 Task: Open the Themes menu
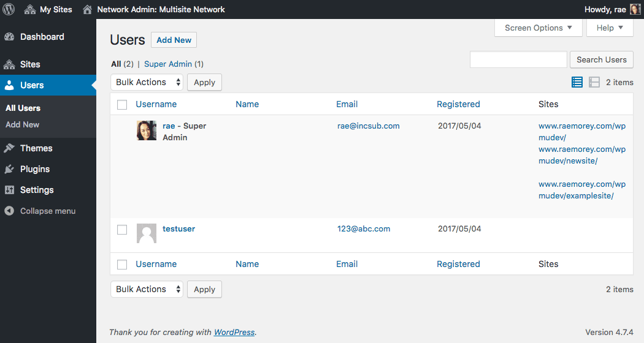coord(48,148)
